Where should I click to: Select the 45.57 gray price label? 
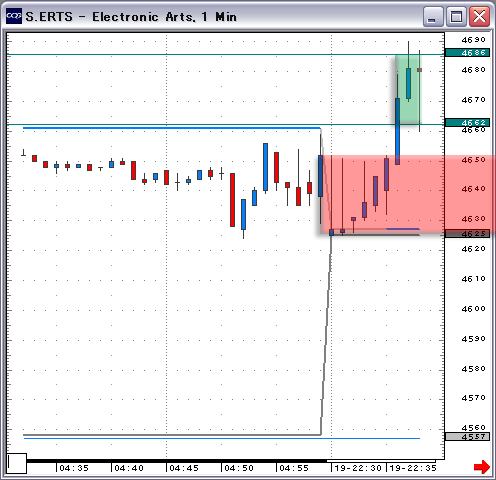click(x=467, y=436)
